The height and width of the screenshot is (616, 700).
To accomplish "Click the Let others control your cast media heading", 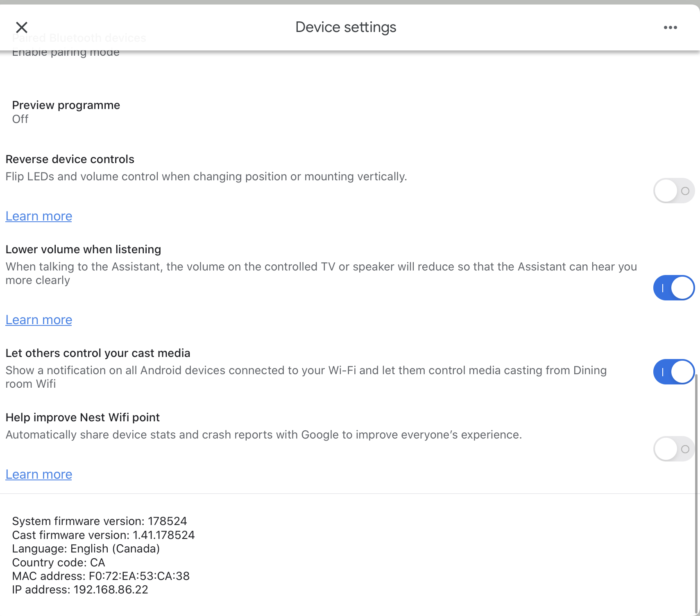I will click(x=98, y=353).
